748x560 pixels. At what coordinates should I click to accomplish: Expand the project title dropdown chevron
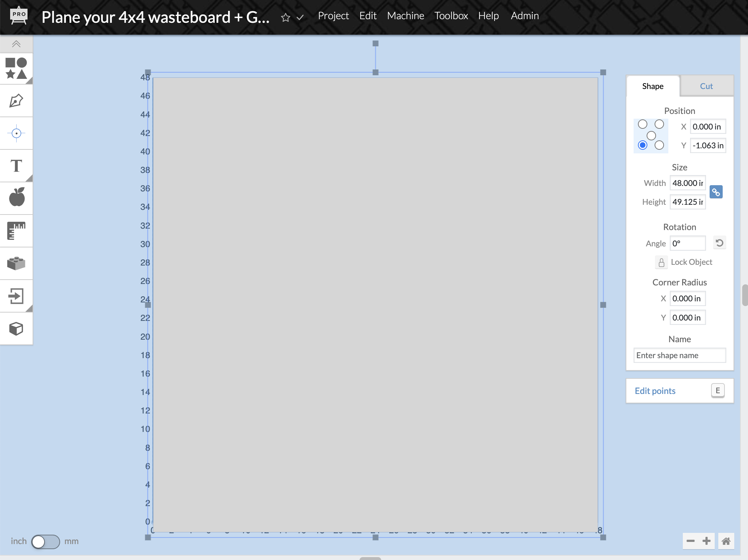pos(300,17)
